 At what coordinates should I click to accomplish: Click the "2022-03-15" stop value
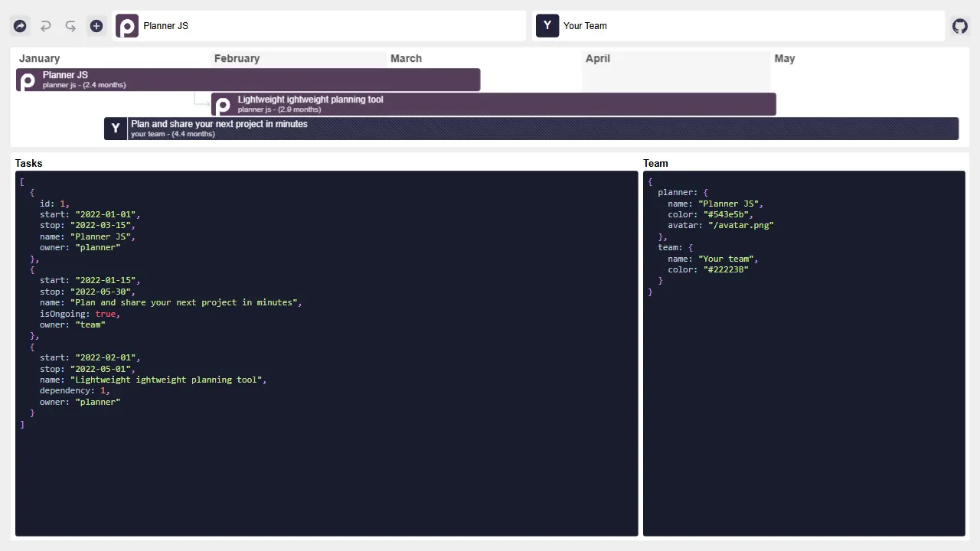pos(103,226)
